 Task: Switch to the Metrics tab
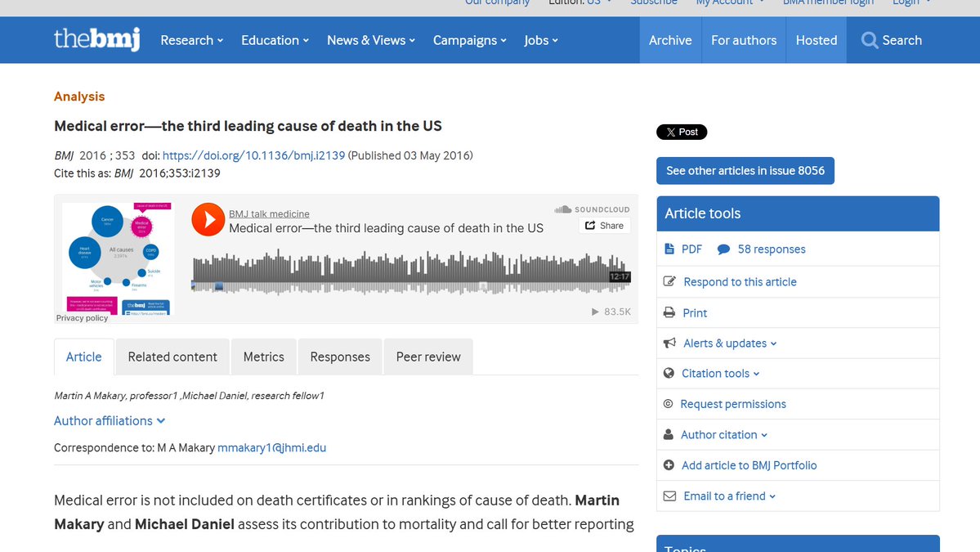[264, 357]
